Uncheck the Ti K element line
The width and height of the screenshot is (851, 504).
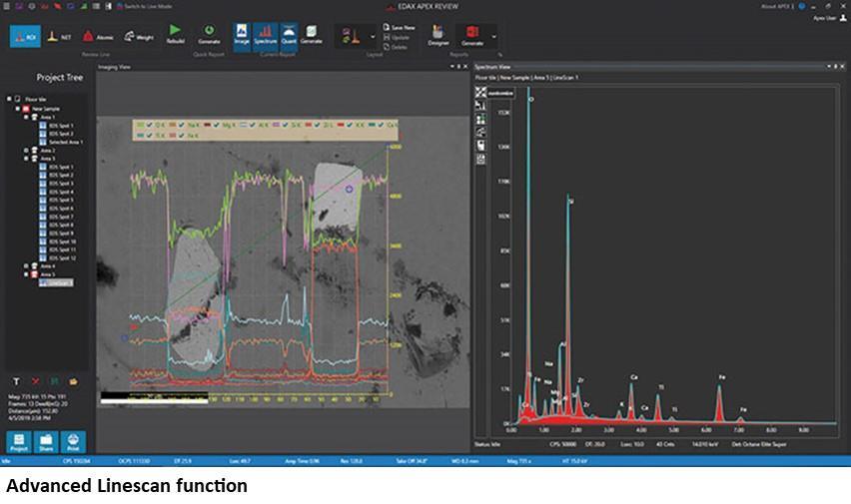pyautogui.click(x=149, y=135)
